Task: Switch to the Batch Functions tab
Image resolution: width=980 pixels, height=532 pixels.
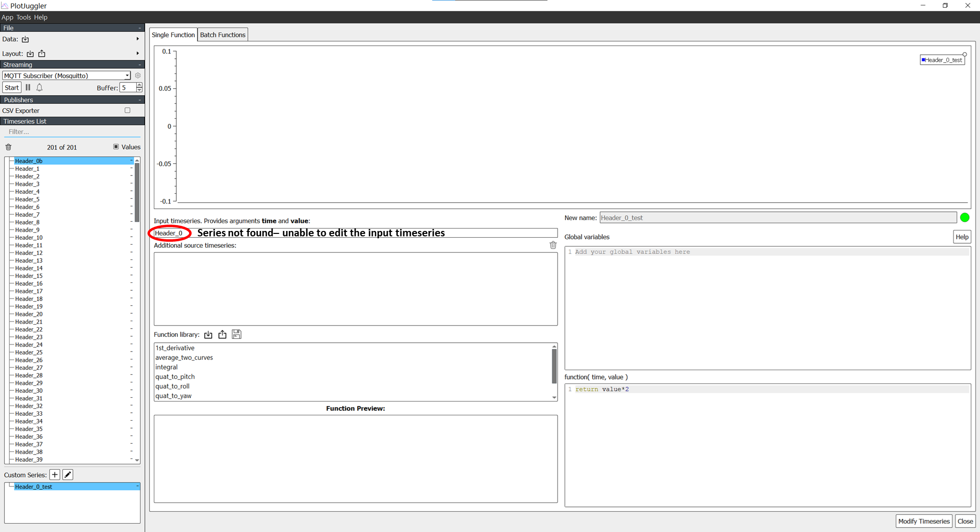Action: coord(222,34)
